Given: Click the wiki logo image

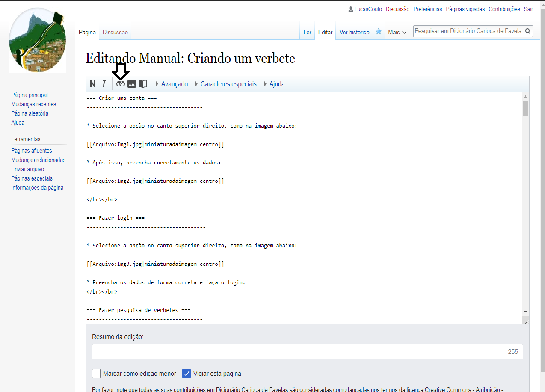Looking at the screenshot, I should click(37, 41).
